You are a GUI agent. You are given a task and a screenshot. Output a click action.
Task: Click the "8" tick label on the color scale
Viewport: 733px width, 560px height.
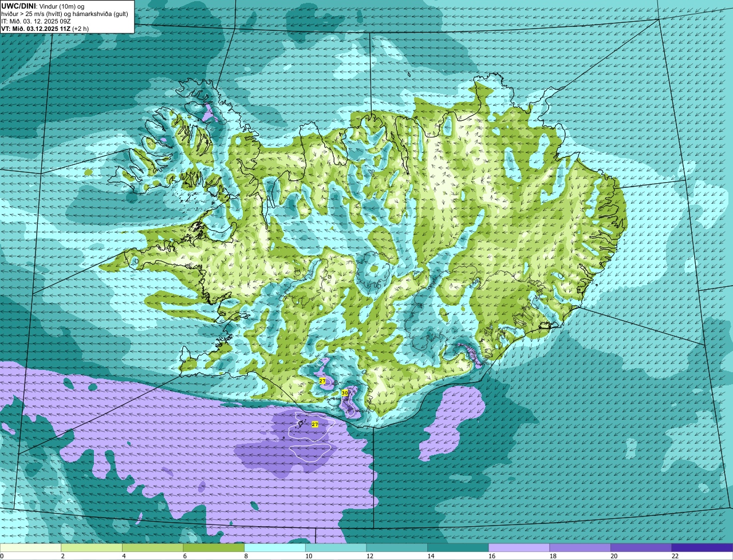pyautogui.click(x=246, y=556)
